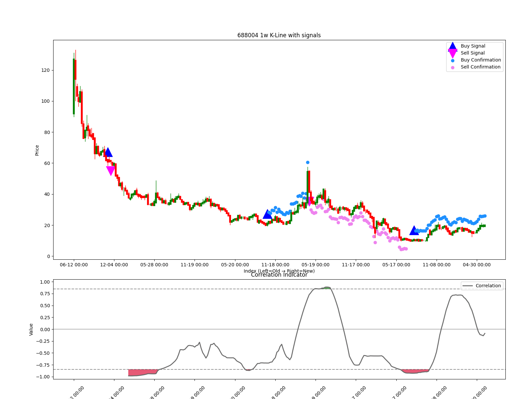Select the Correlation legend label
532x399 pixels.
(488, 286)
